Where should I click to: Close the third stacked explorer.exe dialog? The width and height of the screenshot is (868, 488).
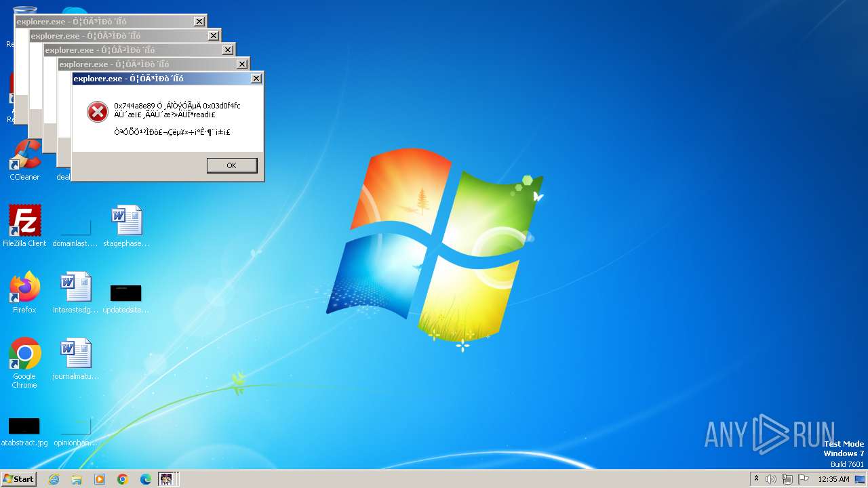(x=227, y=50)
